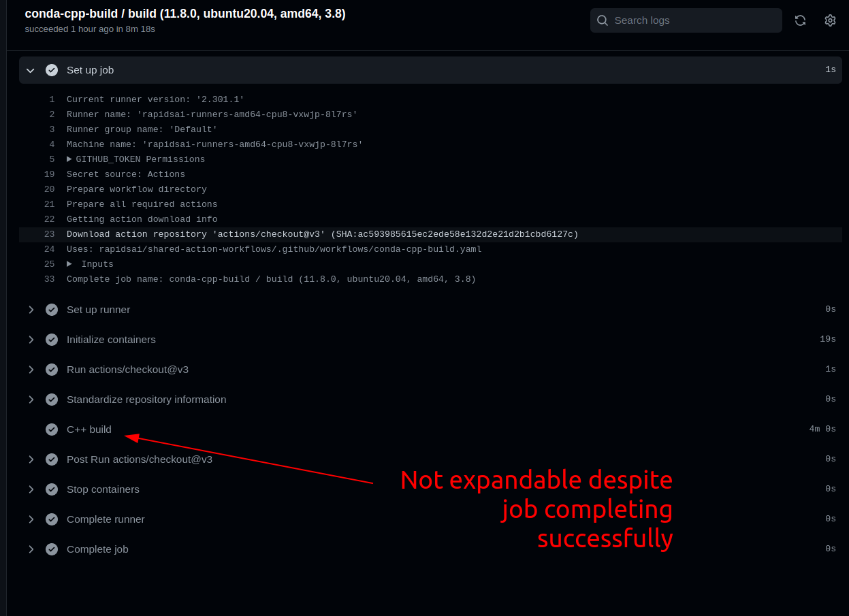
Task: Expand the Run actions/checkout@v3 step
Action: click(x=31, y=369)
